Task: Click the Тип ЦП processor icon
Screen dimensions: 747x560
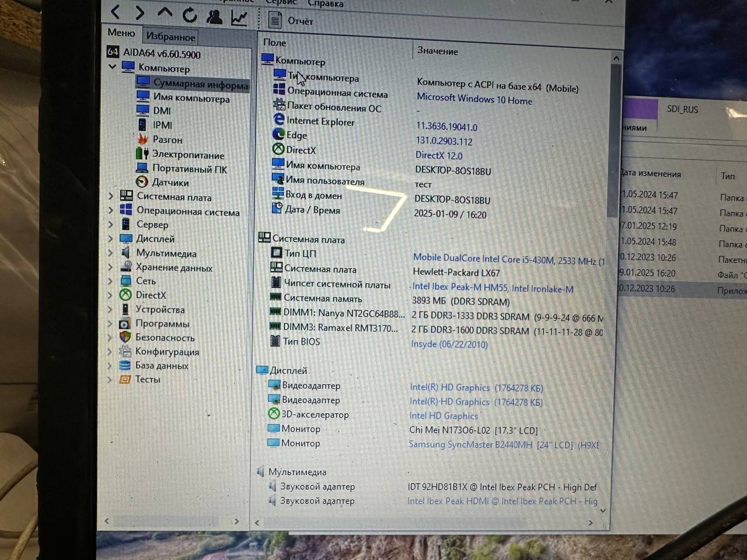Action: 277,253
